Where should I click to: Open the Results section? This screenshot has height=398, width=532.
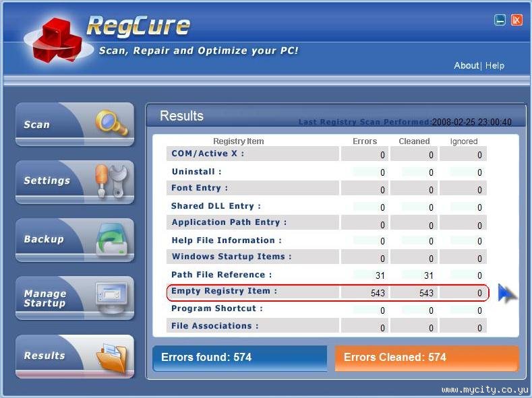(x=75, y=356)
